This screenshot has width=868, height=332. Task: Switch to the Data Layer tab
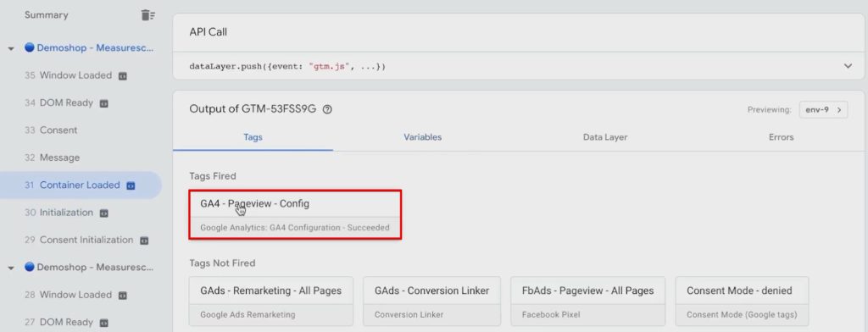[604, 137]
